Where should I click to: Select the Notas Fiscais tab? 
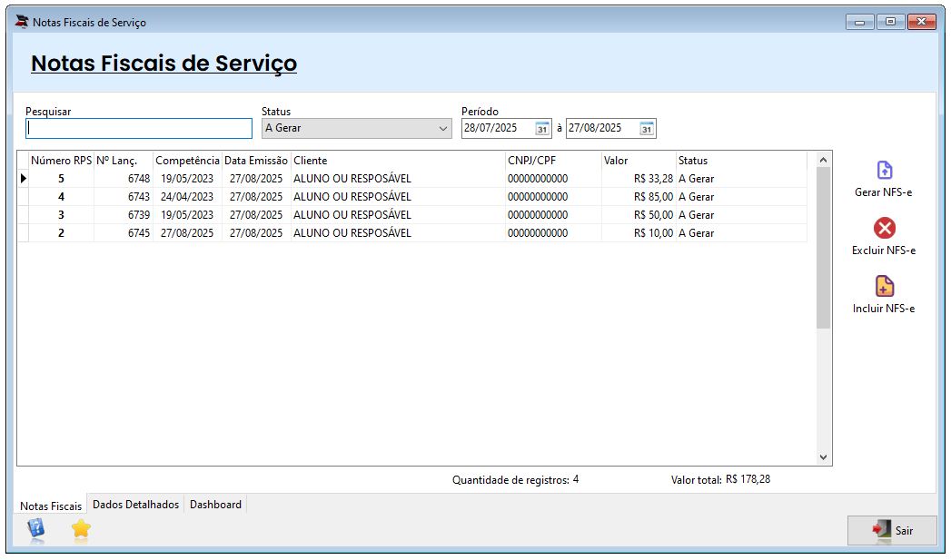tap(51, 506)
